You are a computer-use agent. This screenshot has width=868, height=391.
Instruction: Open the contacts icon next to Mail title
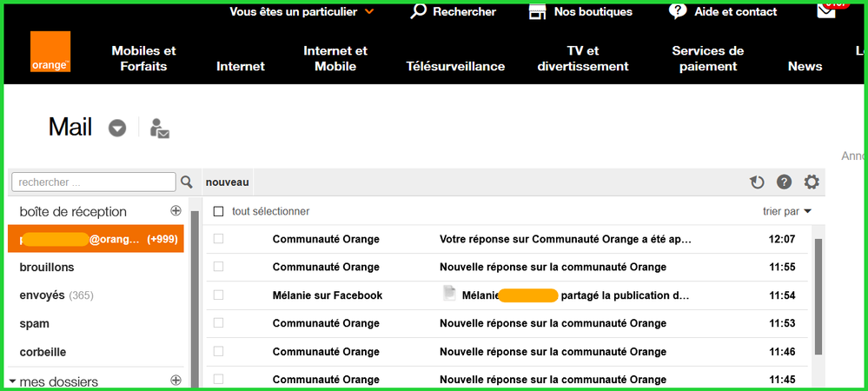point(159,129)
